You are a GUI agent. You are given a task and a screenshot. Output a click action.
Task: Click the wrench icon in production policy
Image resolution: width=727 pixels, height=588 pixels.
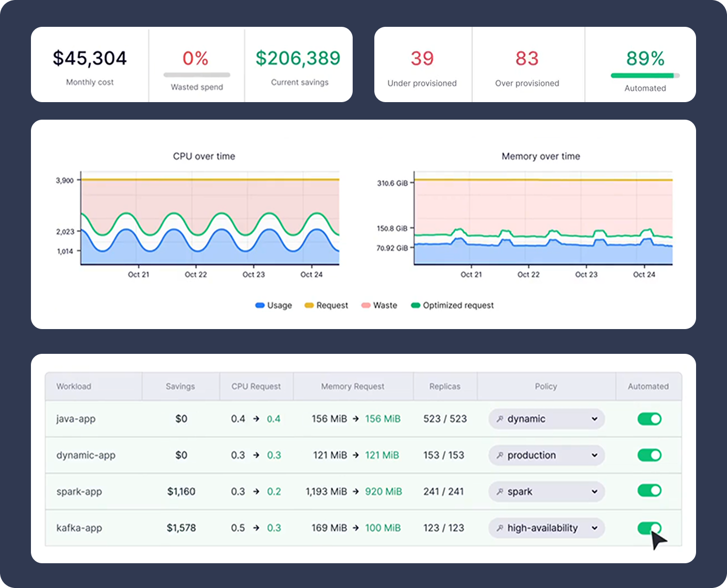point(500,455)
